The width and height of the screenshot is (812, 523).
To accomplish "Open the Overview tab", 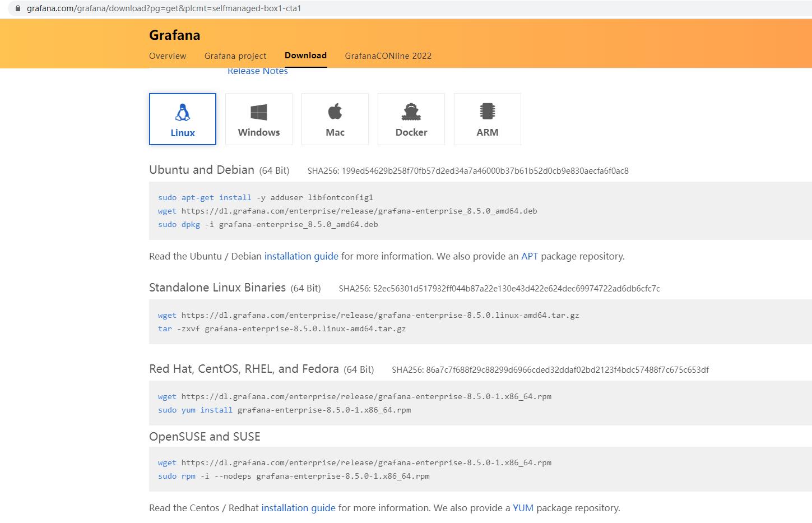I will point(168,56).
